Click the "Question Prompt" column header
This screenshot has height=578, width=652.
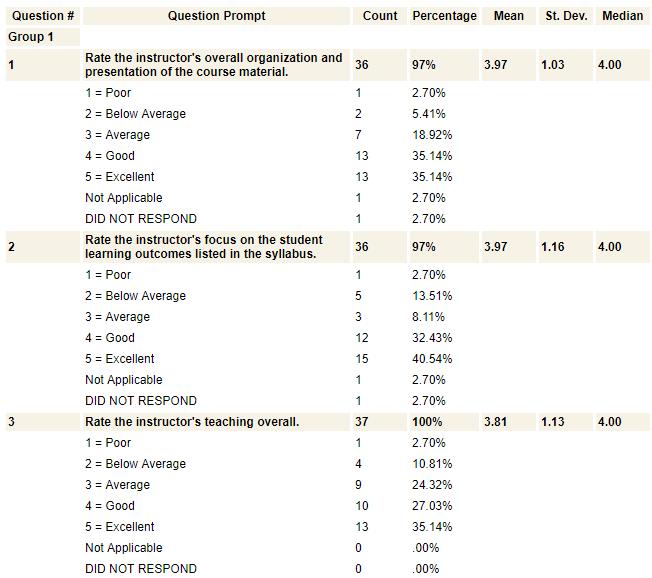click(217, 16)
